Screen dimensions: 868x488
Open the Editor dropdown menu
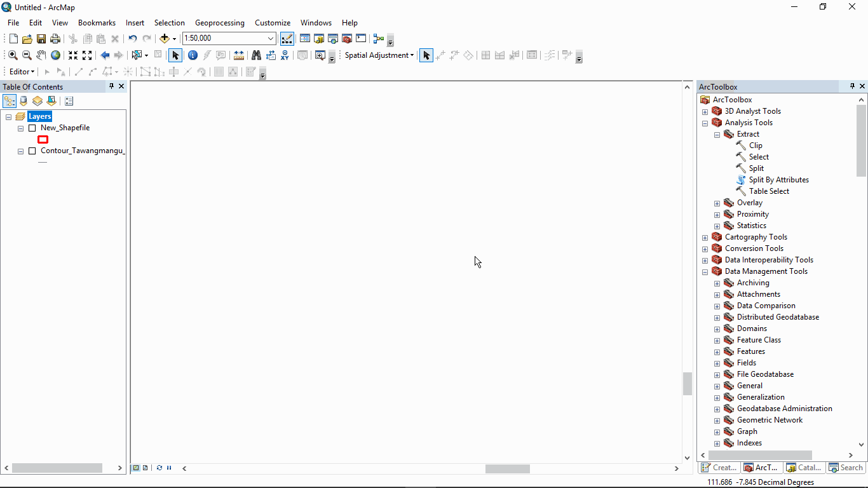click(22, 72)
